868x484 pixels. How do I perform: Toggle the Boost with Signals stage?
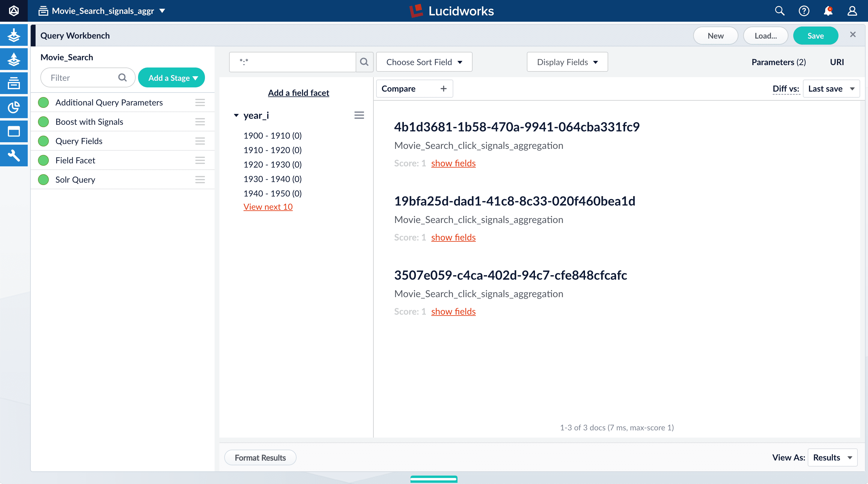pos(43,122)
